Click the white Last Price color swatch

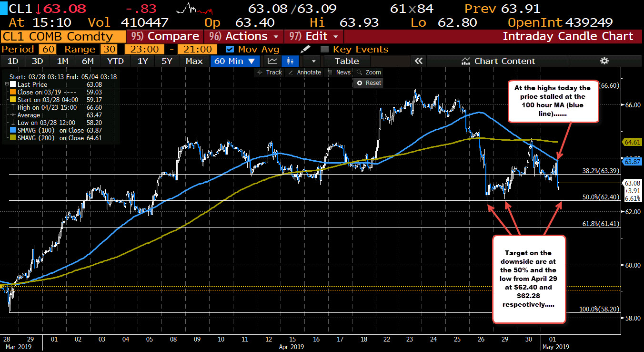tap(13, 84)
